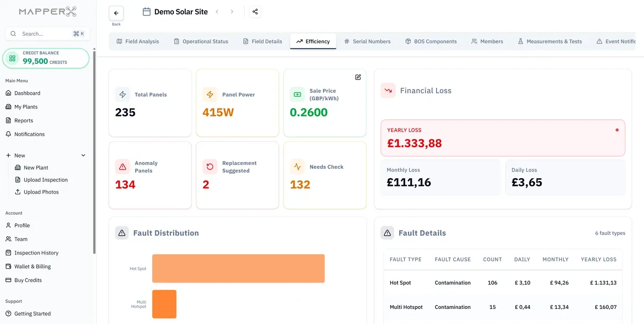Image resolution: width=644 pixels, height=324 pixels.
Task: Click the Credit Balance grid icon
Action: pos(12,58)
